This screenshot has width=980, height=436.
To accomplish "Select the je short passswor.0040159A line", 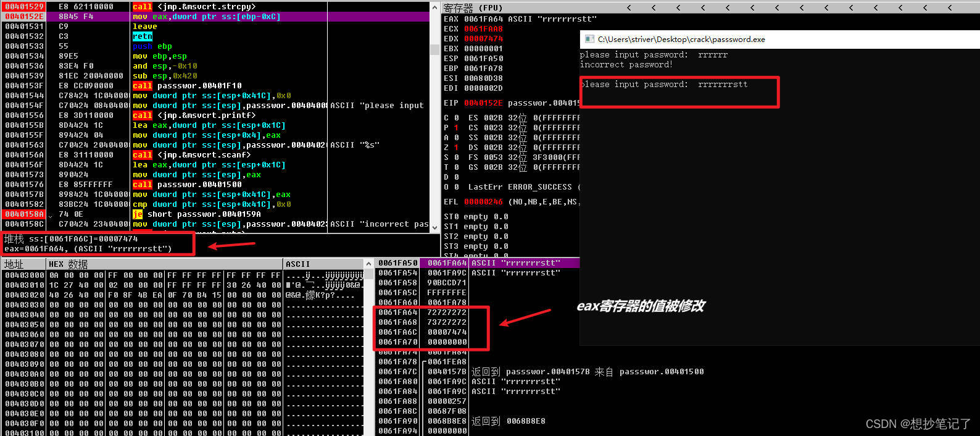I will (216, 214).
